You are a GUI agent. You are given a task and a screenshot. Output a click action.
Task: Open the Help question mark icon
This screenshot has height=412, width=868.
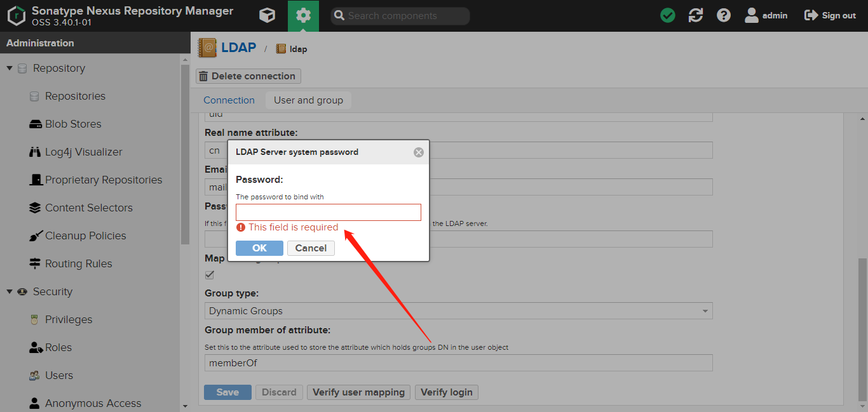[x=724, y=15]
